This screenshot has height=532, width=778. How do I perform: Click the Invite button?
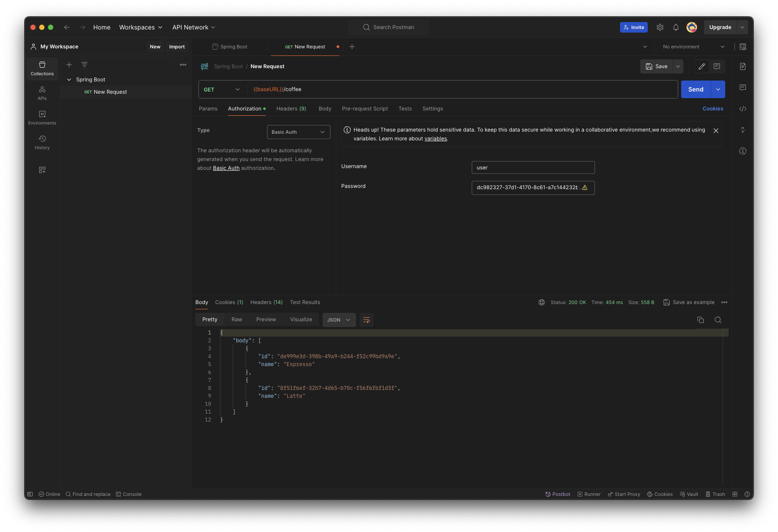pos(634,27)
